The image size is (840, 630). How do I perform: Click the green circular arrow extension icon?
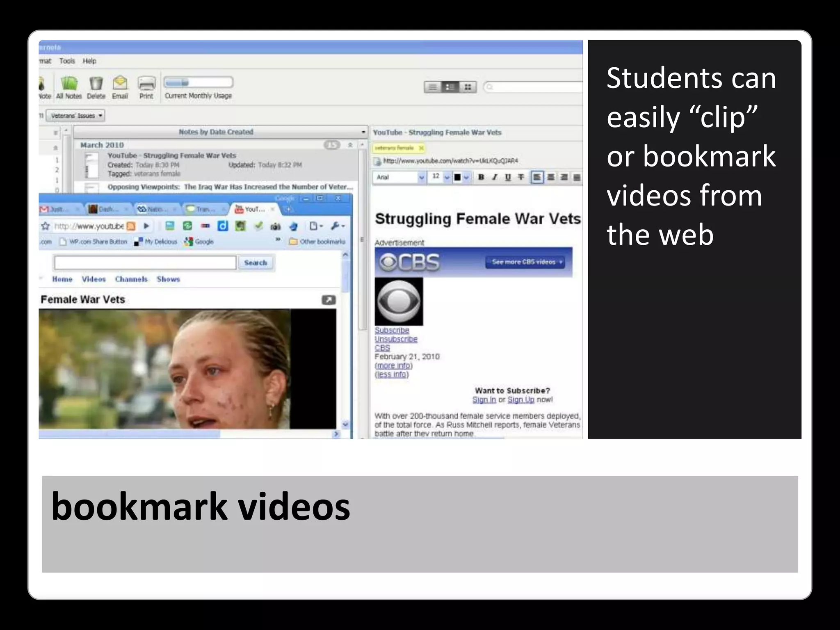(x=187, y=226)
